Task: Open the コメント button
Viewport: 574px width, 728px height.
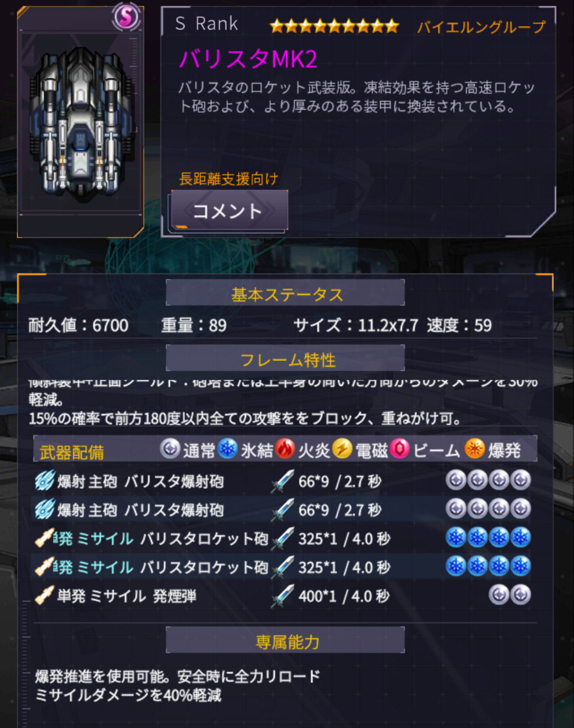Action: click(229, 211)
